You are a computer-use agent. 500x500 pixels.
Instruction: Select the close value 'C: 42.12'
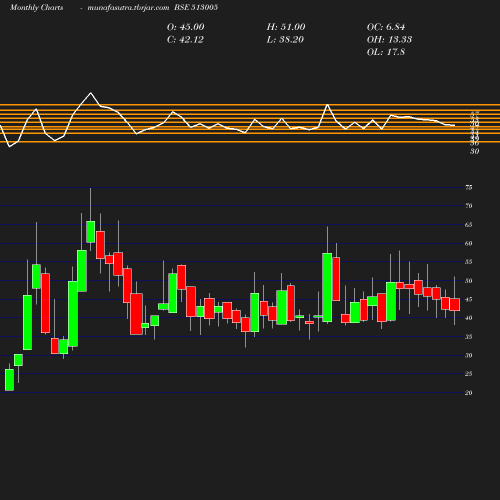(x=185, y=40)
